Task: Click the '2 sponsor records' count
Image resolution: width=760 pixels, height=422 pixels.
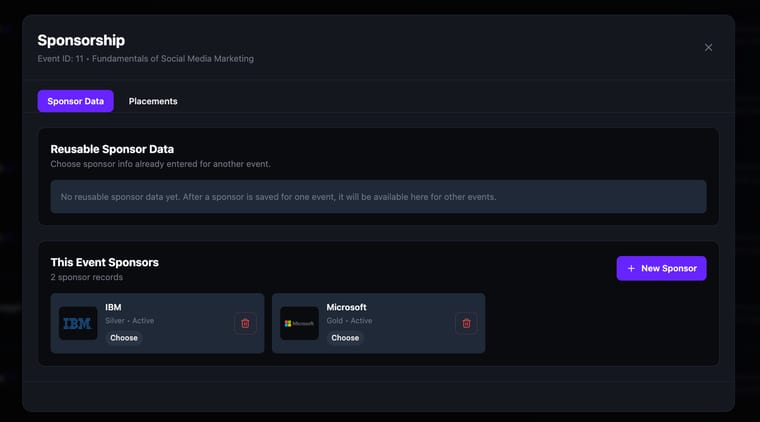Action: point(87,277)
